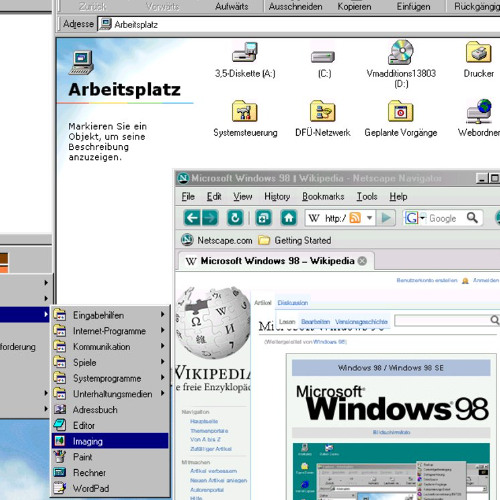
Task: Launch WordPad from the start menu
Action: 110,488
